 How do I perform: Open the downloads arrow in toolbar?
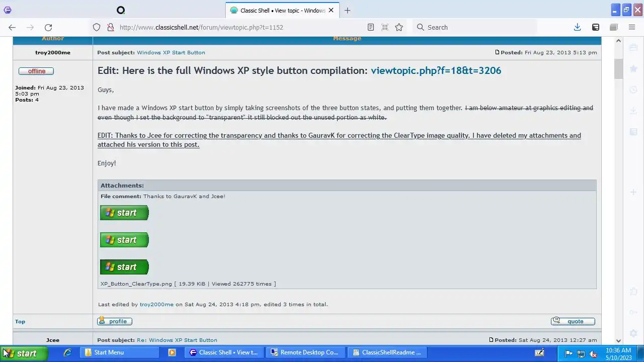577,27
